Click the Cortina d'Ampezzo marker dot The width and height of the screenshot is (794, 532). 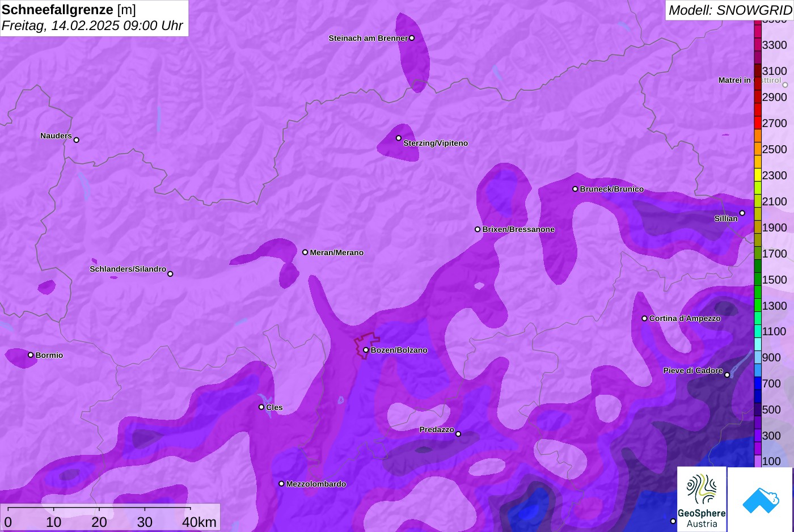644,318
